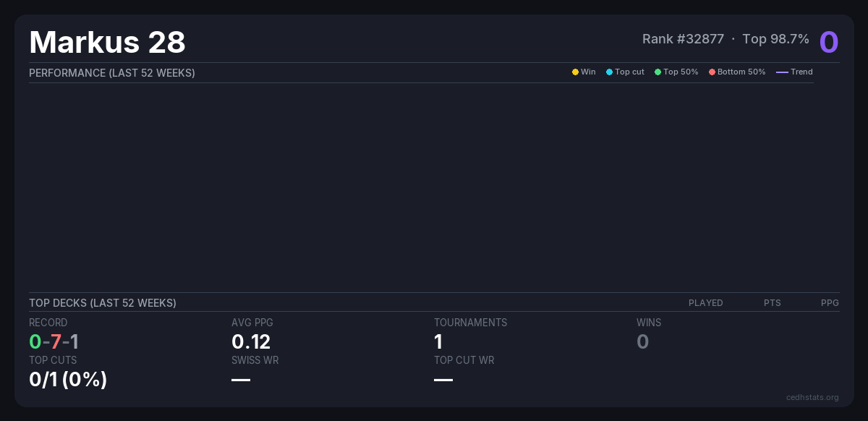Viewport: 868px width, 421px height.
Task: Click the Avg PPG value 0.12
Action: tap(250, 341)
